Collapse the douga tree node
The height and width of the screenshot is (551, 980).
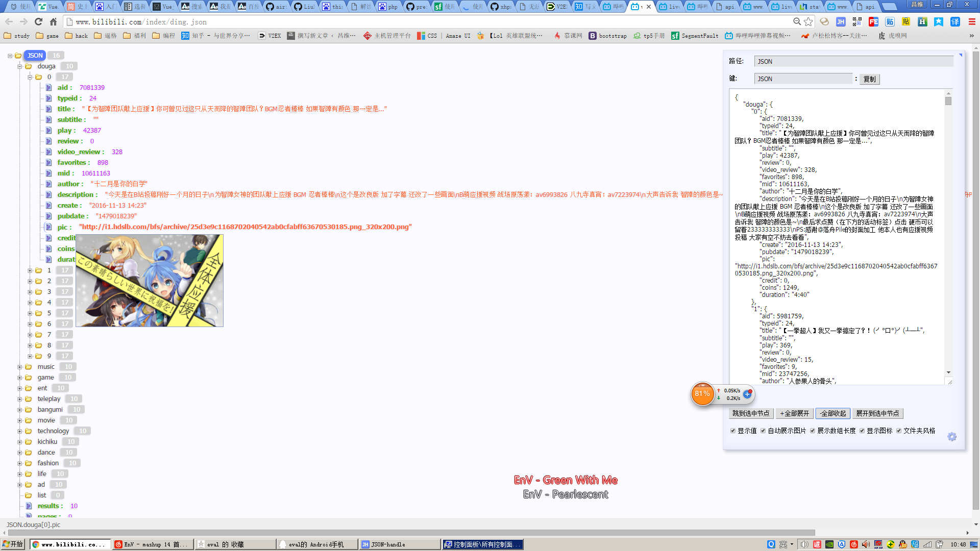(20, 66)
